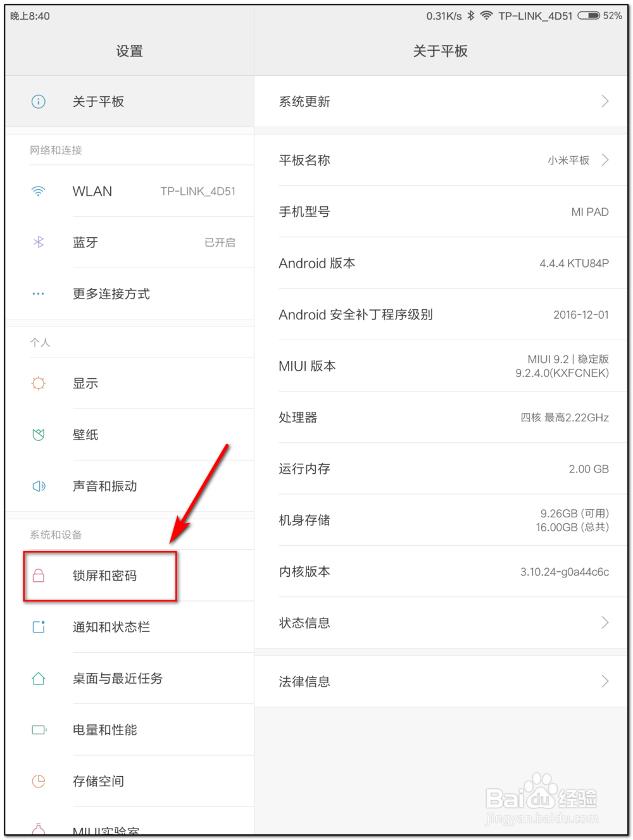Screen dimensions: 633x840
Task: Expand 系统更新 with its chevron arrow
Action: (605, 101)
